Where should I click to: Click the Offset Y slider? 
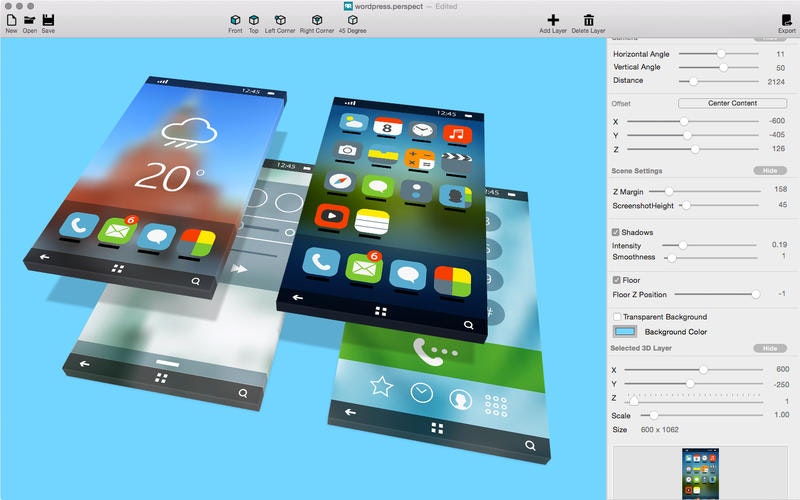tap(693, 135)
